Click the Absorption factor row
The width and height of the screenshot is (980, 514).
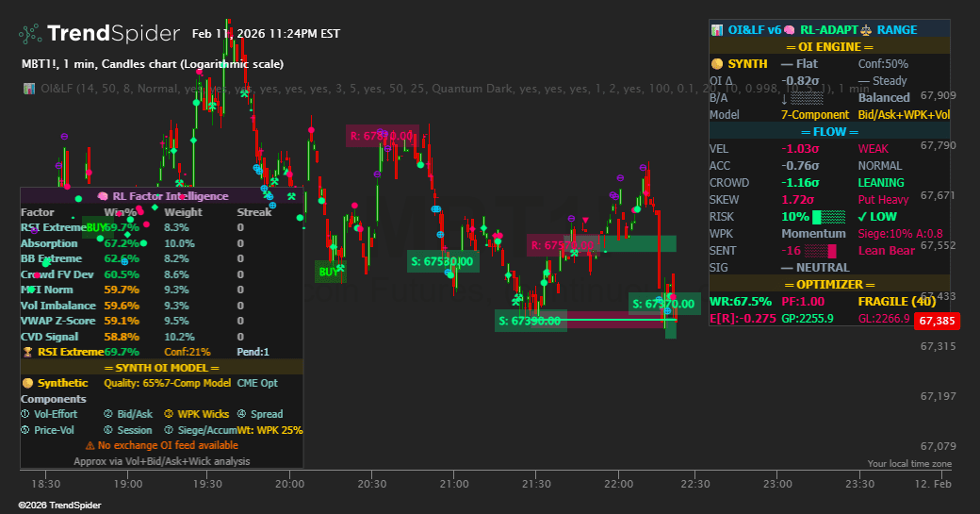pos(161,243)
